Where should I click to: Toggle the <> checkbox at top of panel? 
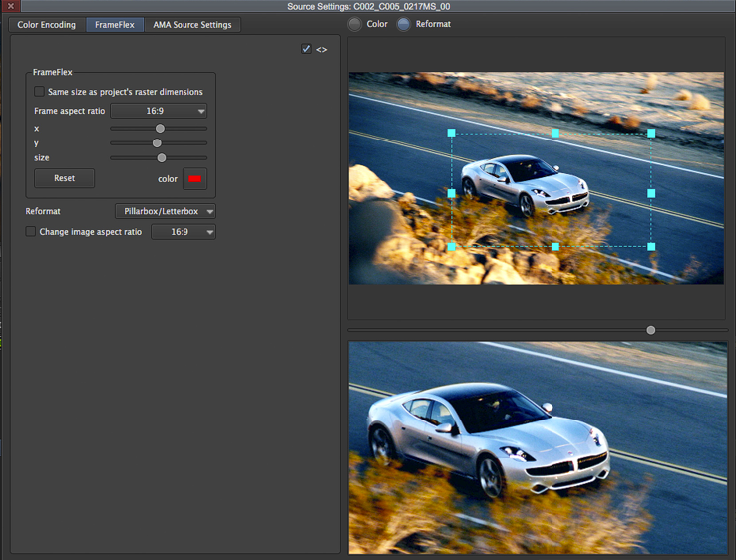coord(306,49)
